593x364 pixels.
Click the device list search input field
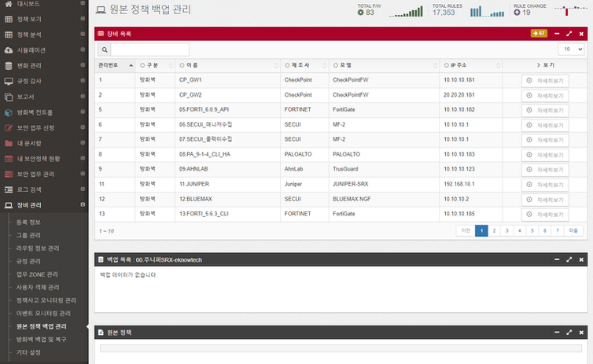[x=149, y=50]
